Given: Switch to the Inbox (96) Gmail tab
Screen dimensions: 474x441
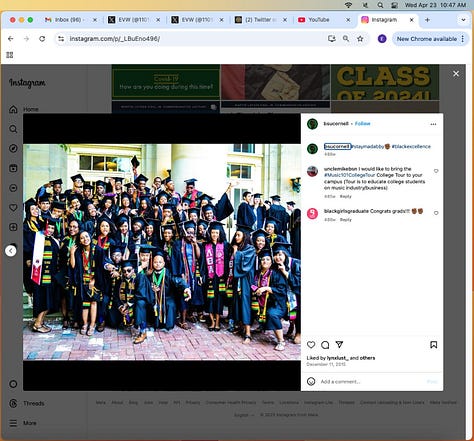Looking at the screenshot, I should tap(71, 20).
